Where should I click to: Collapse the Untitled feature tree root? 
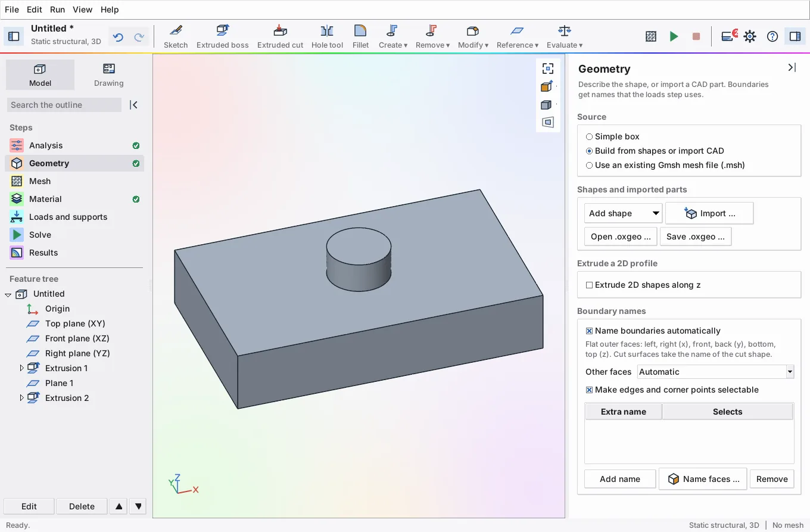(8, 294)
